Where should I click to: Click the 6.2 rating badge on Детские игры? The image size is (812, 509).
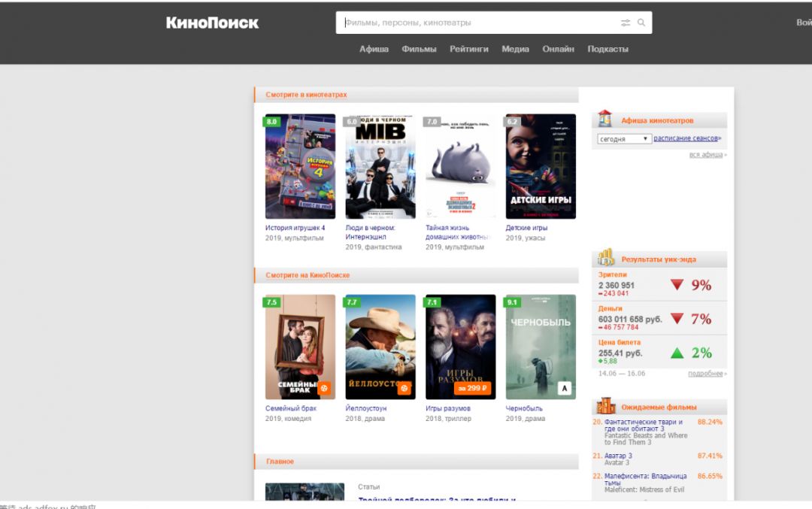coord(512,122)
